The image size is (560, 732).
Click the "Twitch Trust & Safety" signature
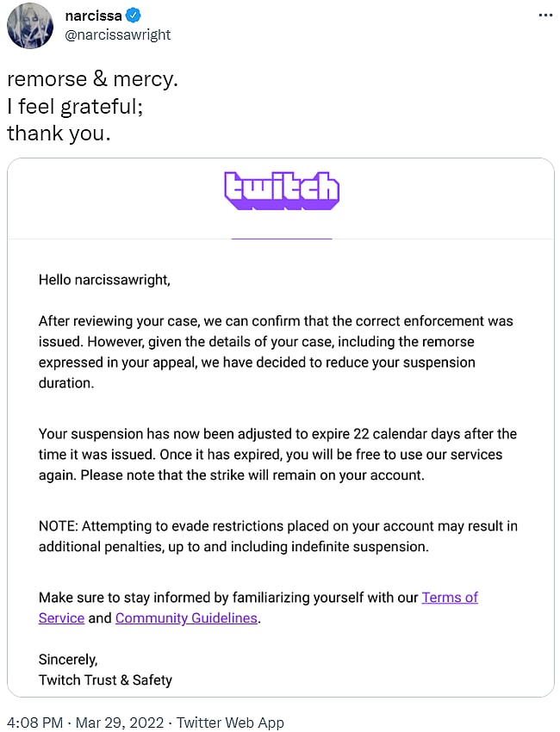[105, 679]
